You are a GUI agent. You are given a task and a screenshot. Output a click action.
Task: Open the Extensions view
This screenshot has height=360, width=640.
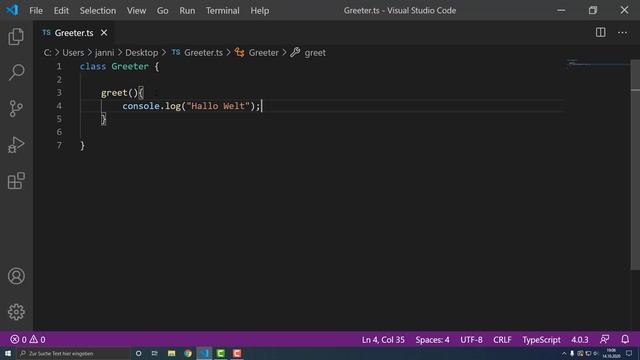16,180
